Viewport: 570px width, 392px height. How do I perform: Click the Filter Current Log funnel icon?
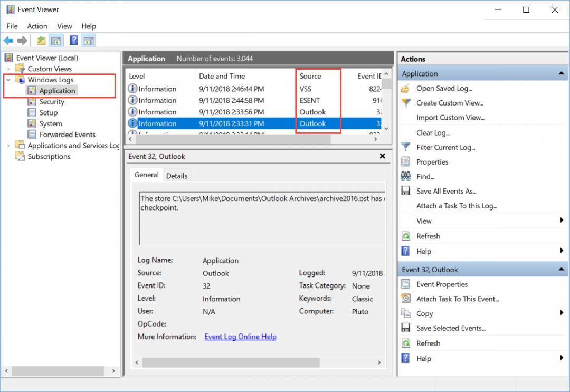(405, 147)
